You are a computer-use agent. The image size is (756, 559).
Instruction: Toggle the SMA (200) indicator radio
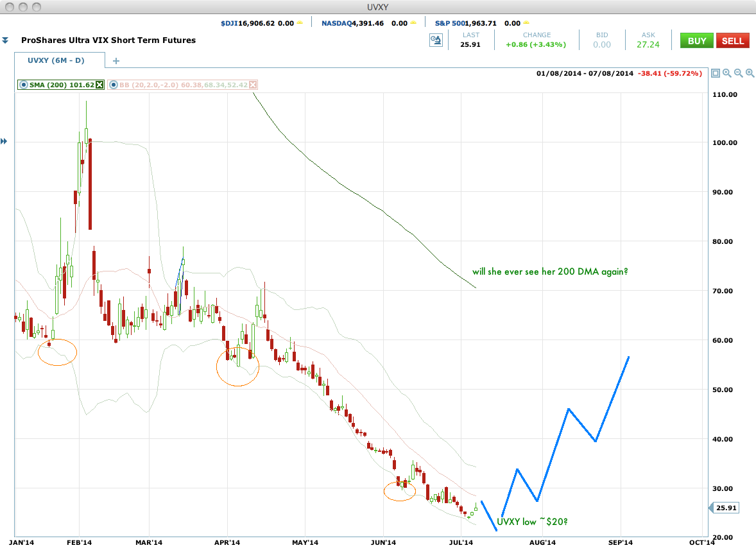pyautogui.click(x=23, y=85)
